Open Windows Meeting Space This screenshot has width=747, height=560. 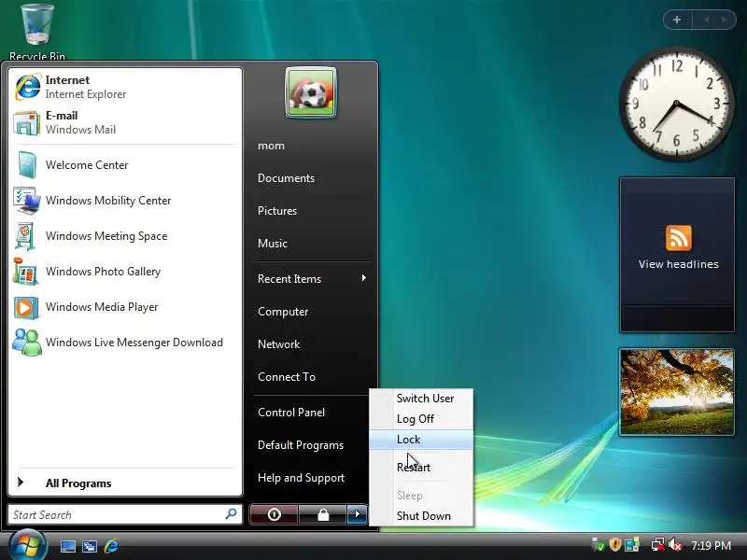[125, 236]
